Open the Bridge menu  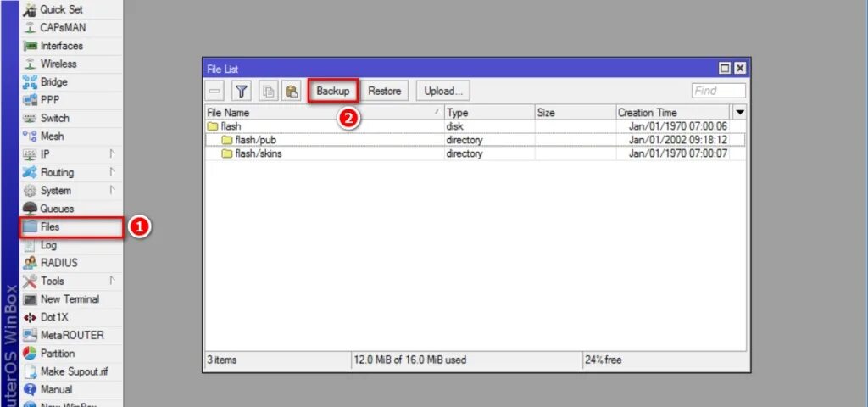point(71,82)
